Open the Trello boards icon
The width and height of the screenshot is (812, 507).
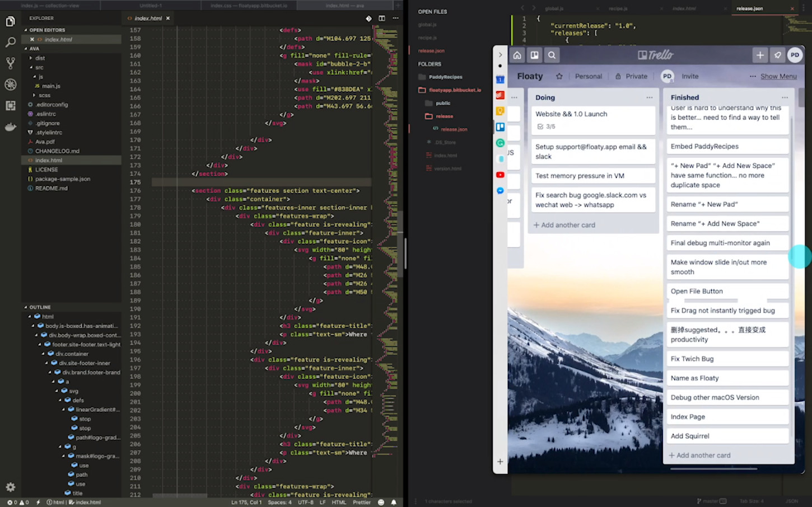pos(534,55)
